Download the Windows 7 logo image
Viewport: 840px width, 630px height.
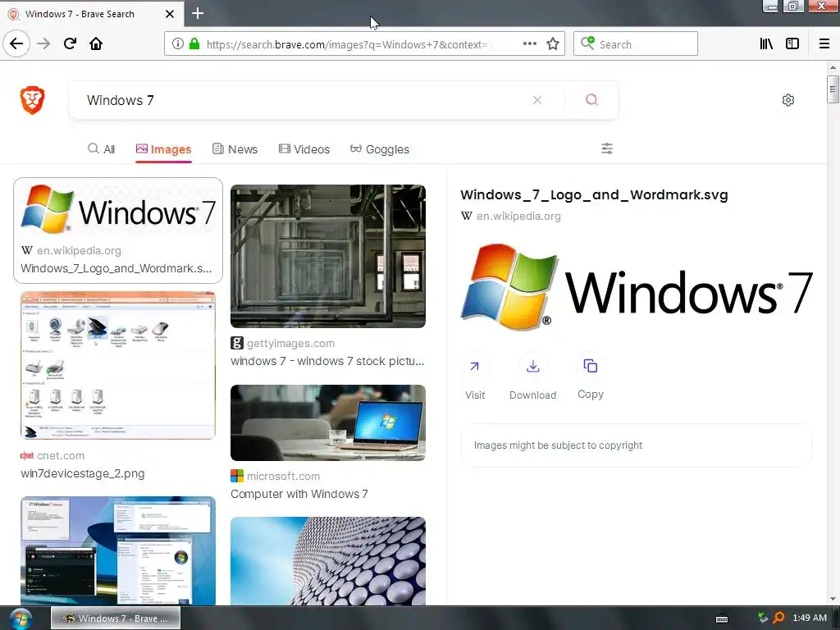click(532, 367)
